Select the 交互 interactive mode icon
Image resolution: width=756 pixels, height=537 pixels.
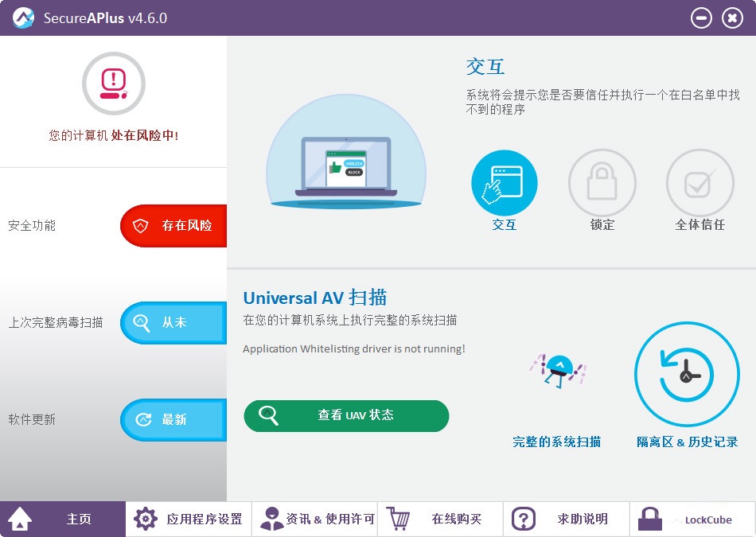[x=505, y=181]
